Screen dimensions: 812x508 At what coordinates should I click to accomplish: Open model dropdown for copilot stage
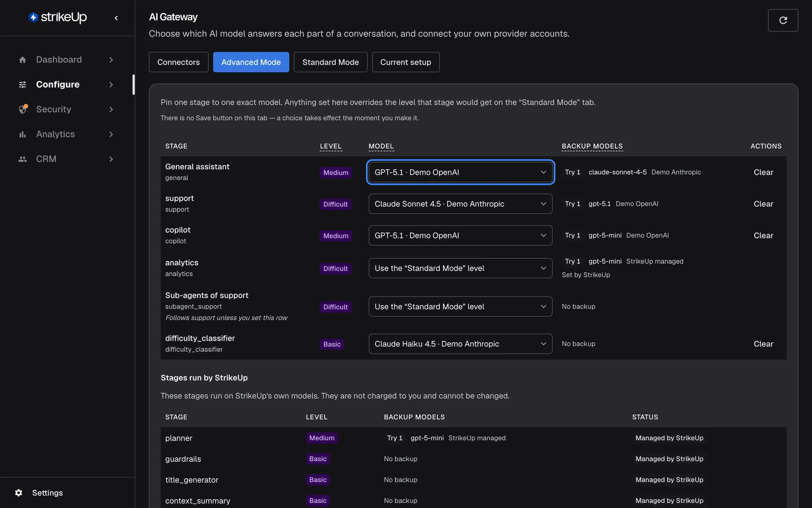click(461, 235)
